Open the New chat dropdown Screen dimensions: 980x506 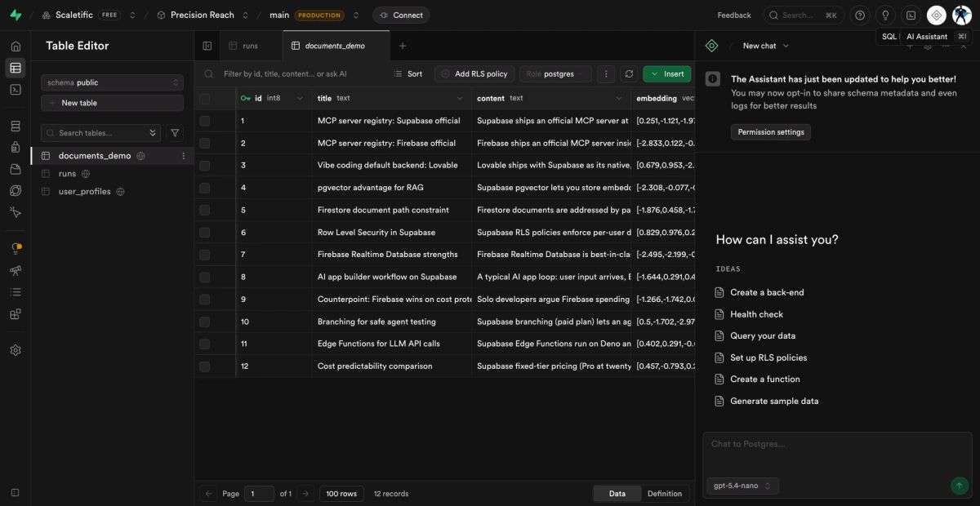[766, 46]
